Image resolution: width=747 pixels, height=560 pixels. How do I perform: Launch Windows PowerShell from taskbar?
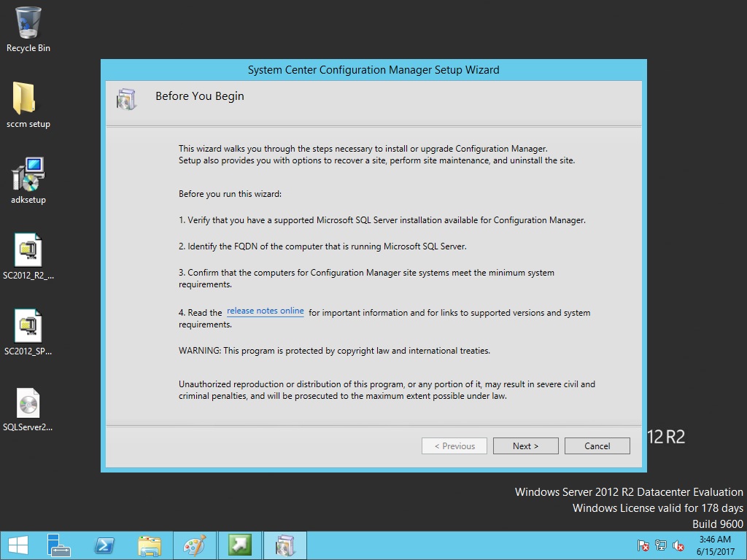click(x=104, y=545)
